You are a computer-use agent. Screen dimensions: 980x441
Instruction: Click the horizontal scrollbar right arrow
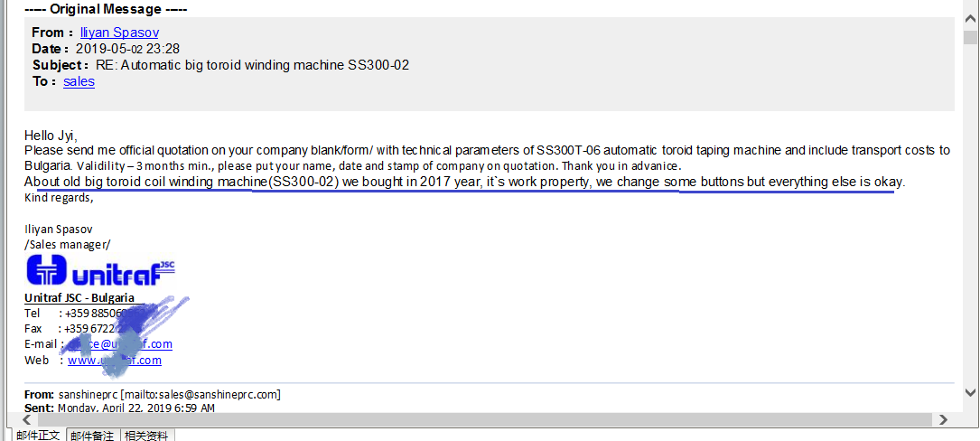(x=943, y=419)
